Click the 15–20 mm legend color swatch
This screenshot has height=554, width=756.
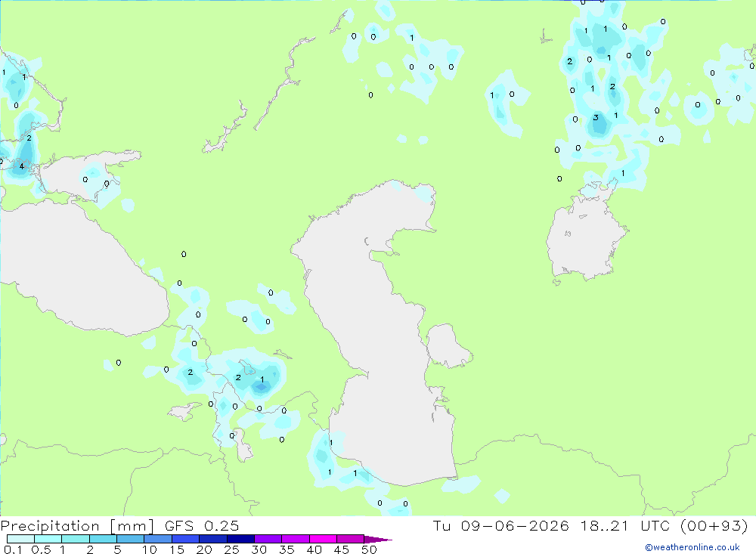point(186,539)
